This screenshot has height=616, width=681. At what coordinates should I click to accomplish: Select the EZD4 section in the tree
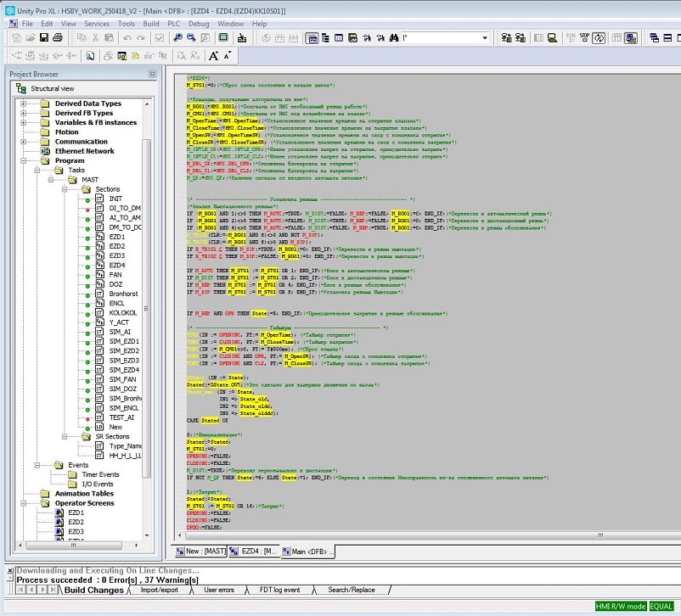[x=117, y=266]
